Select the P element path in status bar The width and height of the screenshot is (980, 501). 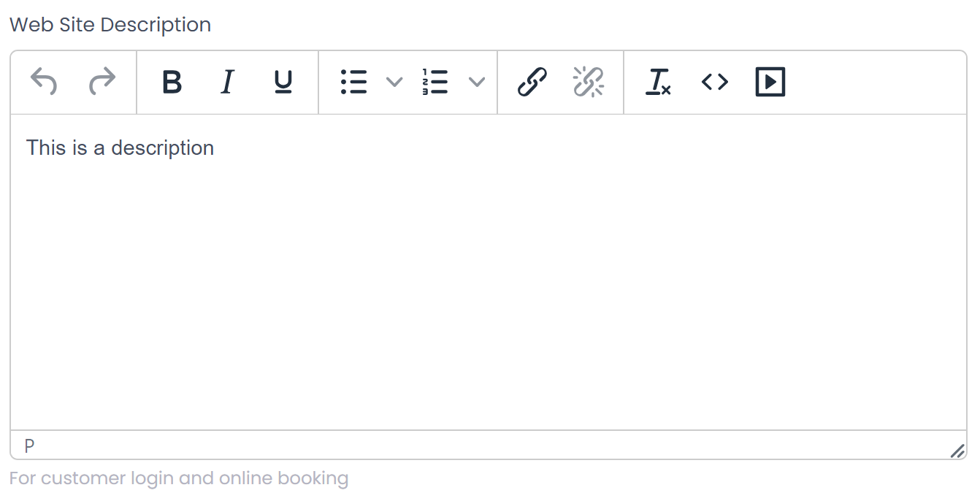coord(29,445)
